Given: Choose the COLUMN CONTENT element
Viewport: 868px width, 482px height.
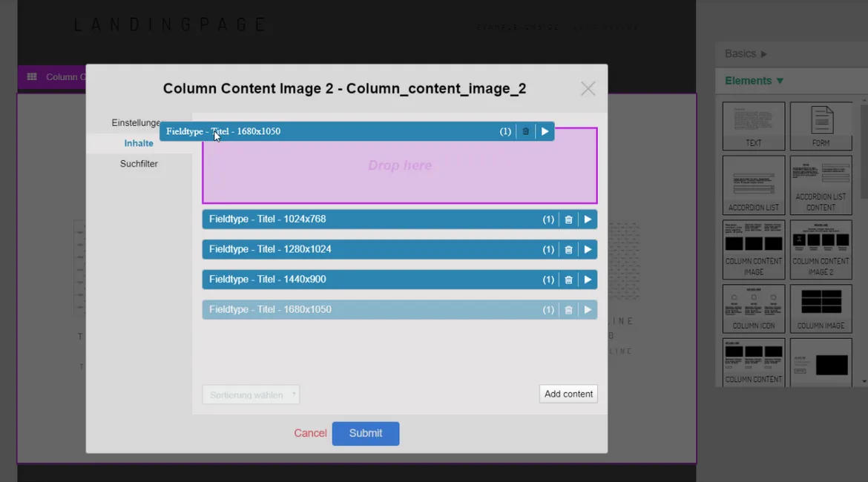Looking at the screenshot, I should pyautogui.click(x=754, y=363).
